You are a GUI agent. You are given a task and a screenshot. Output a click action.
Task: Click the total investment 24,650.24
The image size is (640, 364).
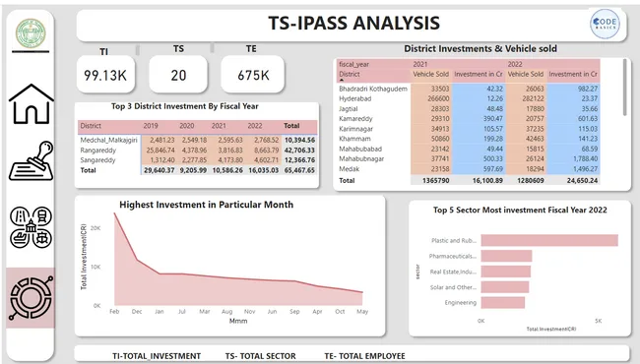[x=582, y=181]
